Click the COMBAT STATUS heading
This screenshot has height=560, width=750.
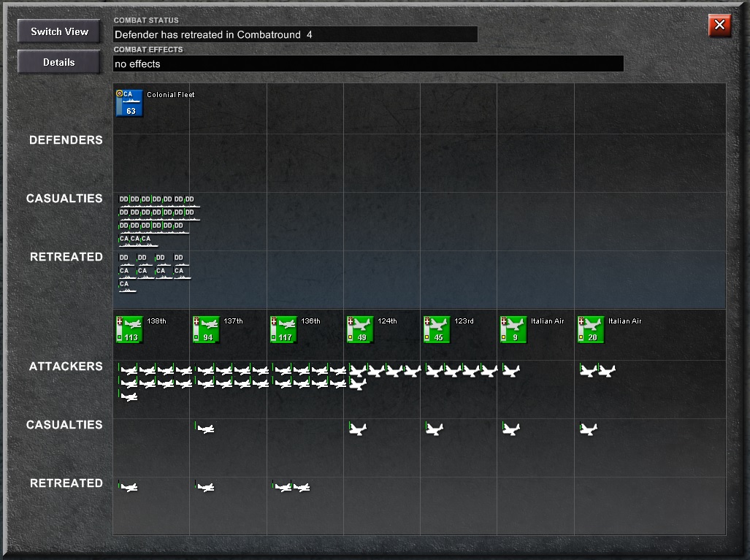point(146,20)
